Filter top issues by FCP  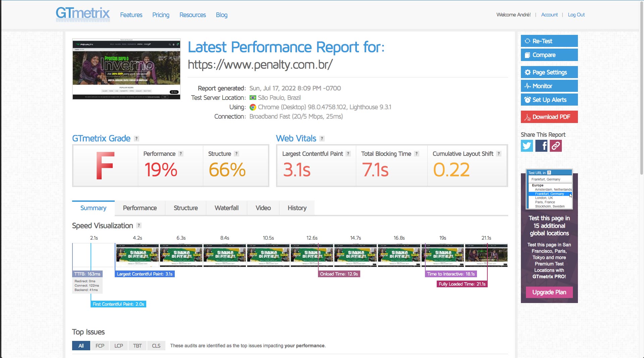tap(100, 346)
